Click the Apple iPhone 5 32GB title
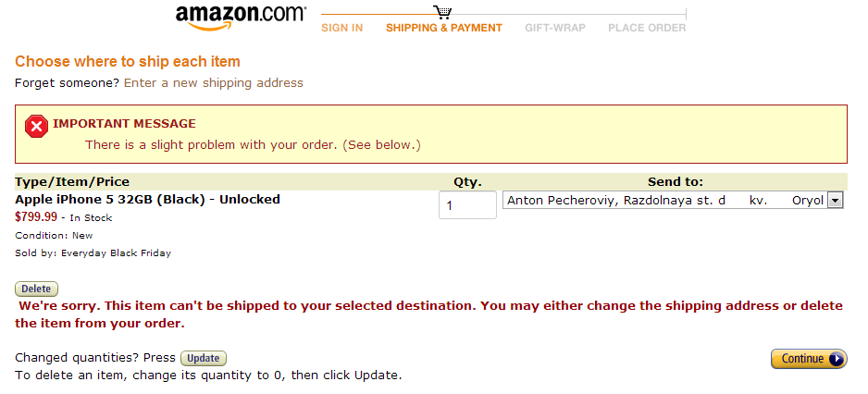The image size is (868, 394). point(147,199)
